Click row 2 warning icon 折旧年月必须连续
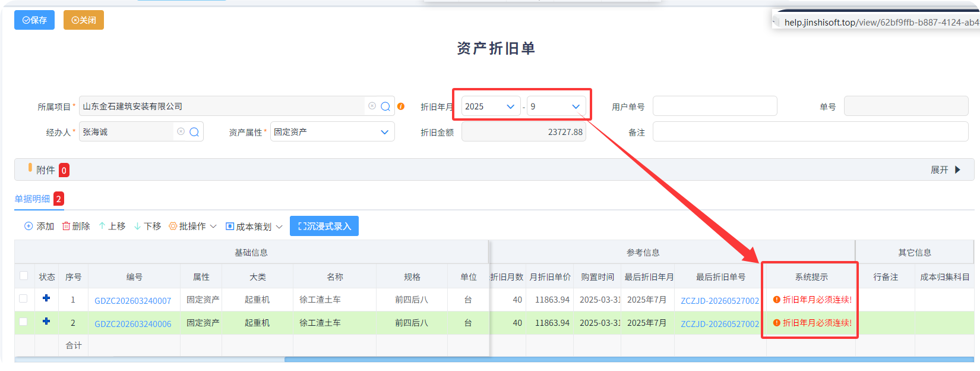 [777, 323]
